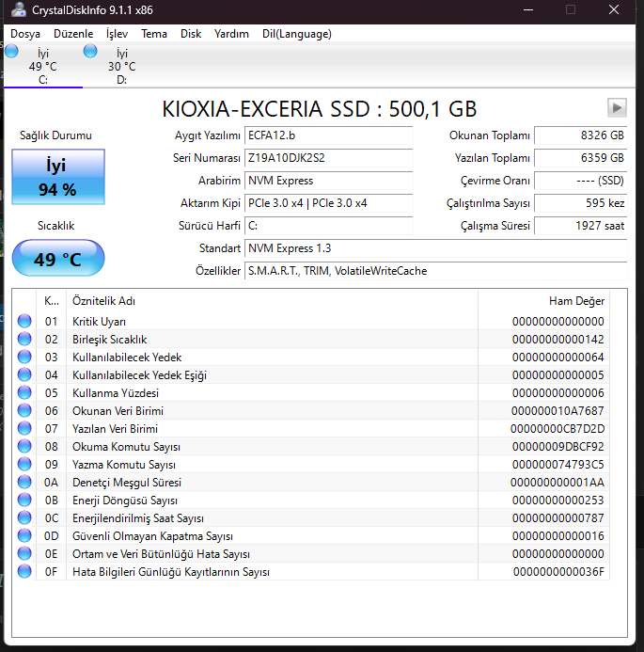Screen dimensions: 644x652
Task: Click the status orb for Güvenli Olmayan Kapatma Sayısı
Action: pyautogui.click(x=24, y=535)
